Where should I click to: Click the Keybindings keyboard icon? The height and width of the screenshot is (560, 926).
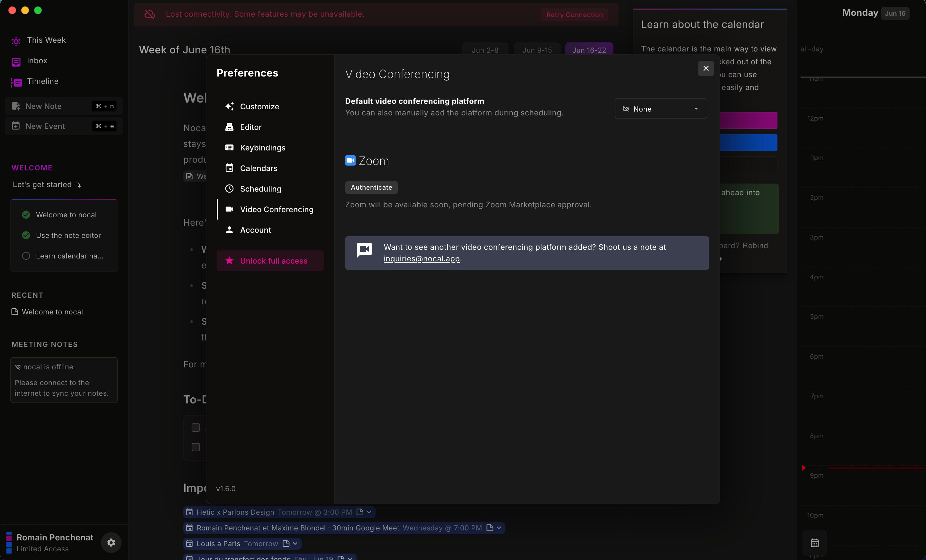[x=229, y=147]
